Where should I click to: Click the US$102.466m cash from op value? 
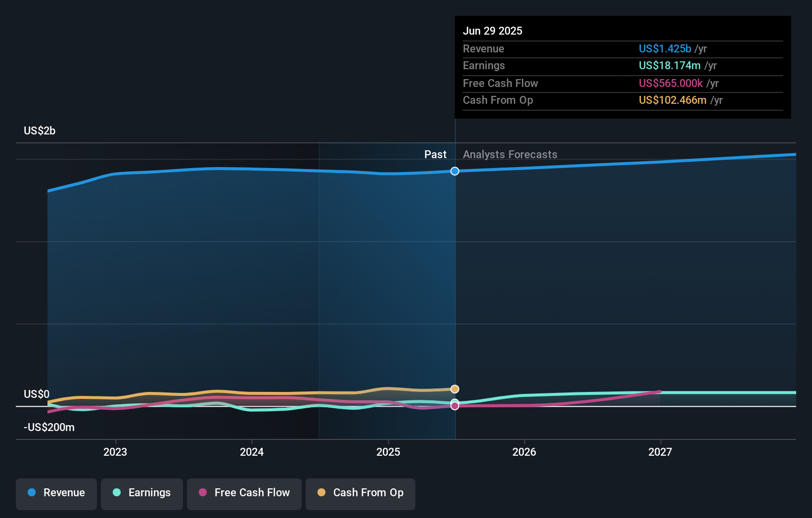click(x=673, y=100)
